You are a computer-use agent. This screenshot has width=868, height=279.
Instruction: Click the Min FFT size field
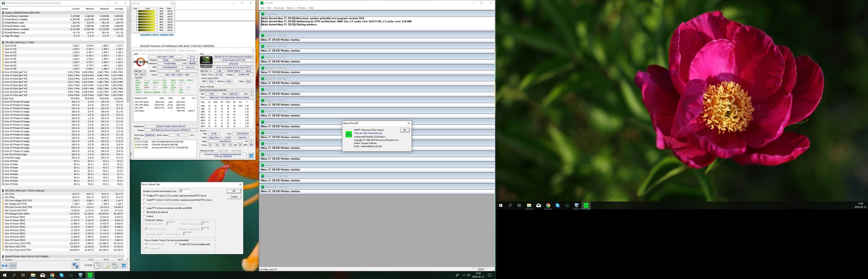170,224
